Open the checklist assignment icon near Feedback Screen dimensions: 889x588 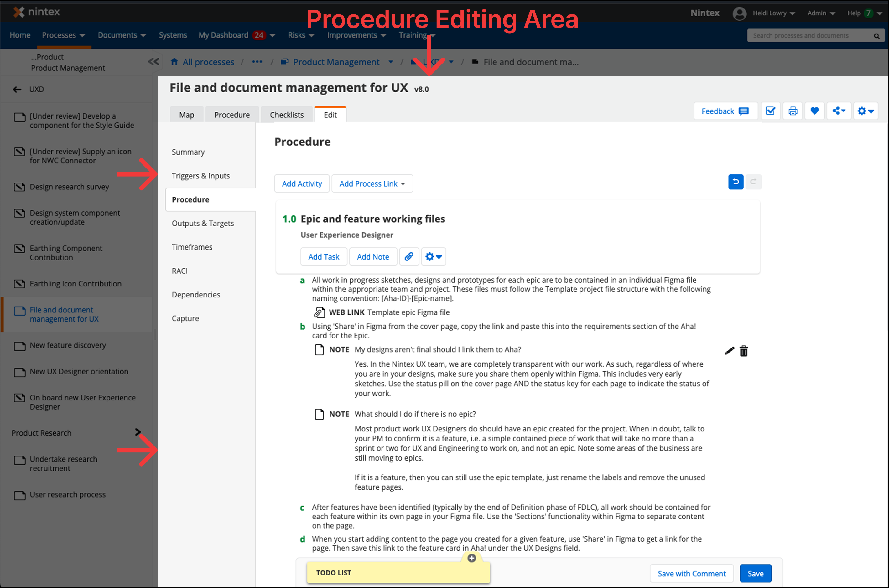(x=771, y=111)
